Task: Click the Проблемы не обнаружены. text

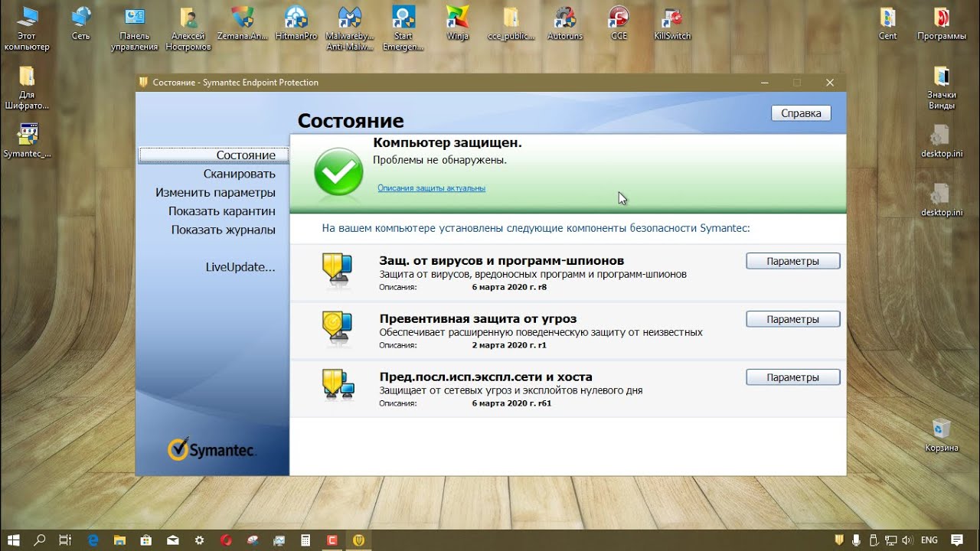Action: [x=439, y=160]
